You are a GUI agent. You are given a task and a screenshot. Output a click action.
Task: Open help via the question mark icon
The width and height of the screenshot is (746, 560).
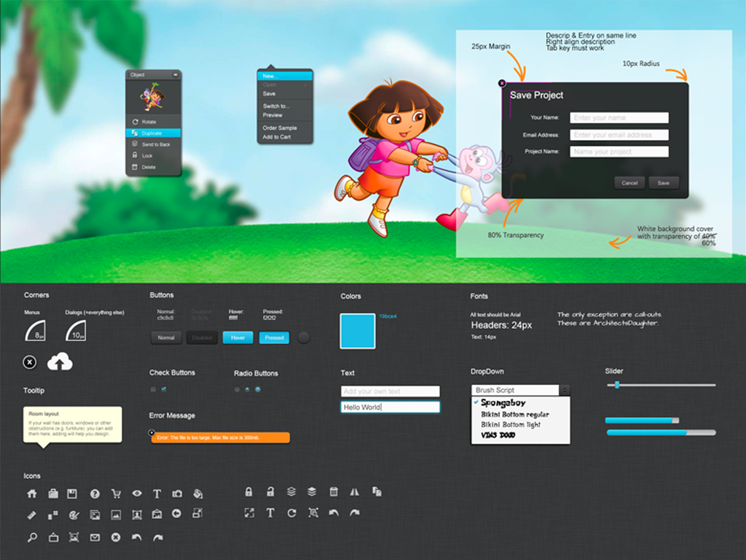94,494
